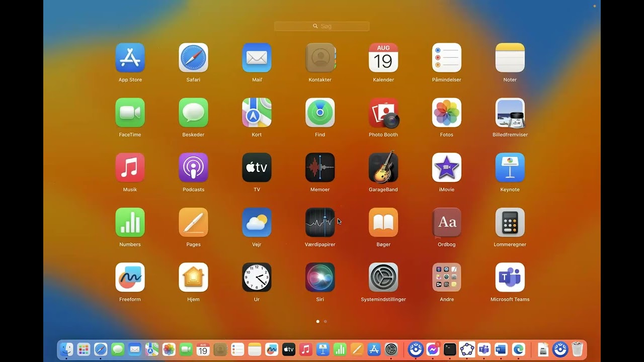Launch Påmindelser from the Launchpad grid

(447, 58)
